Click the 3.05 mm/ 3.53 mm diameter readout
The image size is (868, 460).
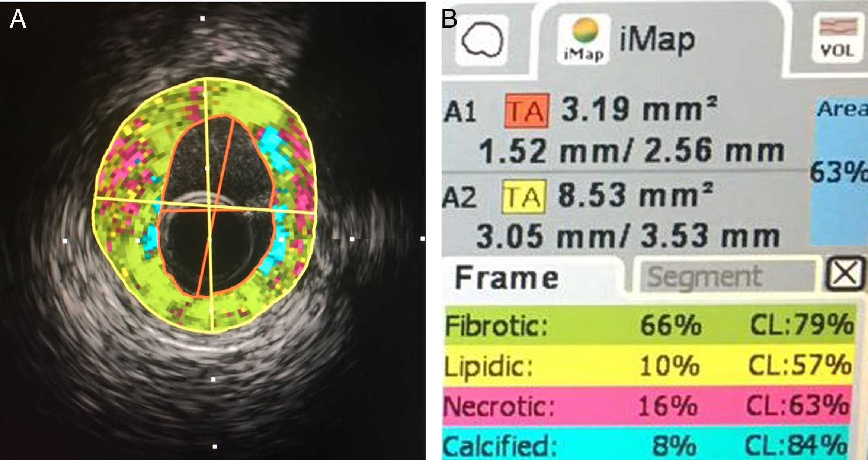click(628, 236)
